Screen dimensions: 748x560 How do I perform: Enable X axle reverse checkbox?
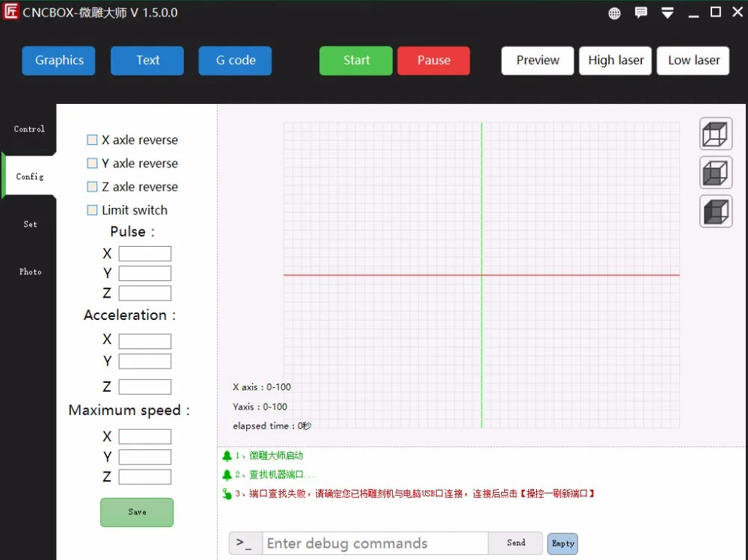click(92, 140)
